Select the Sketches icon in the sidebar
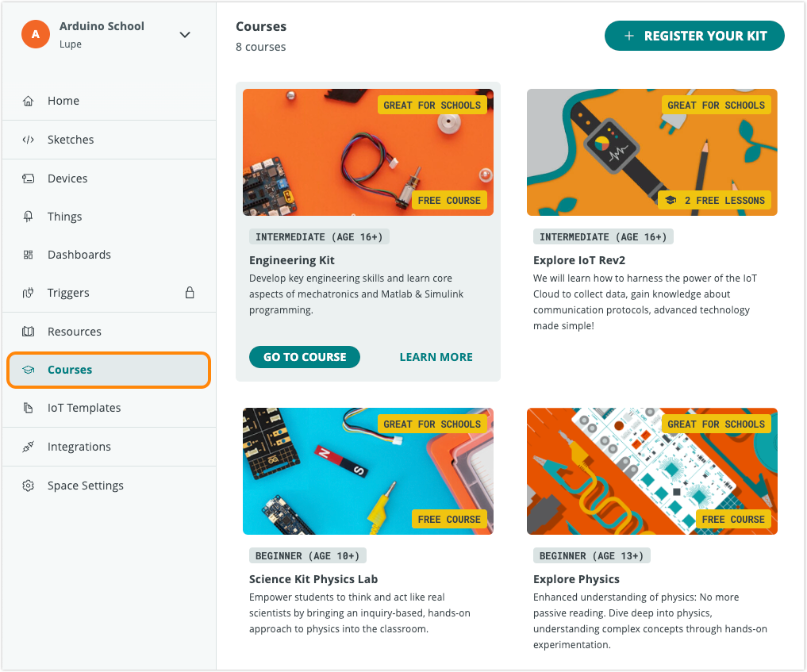This screenshot has width=807, height=672. pos(29,139)
